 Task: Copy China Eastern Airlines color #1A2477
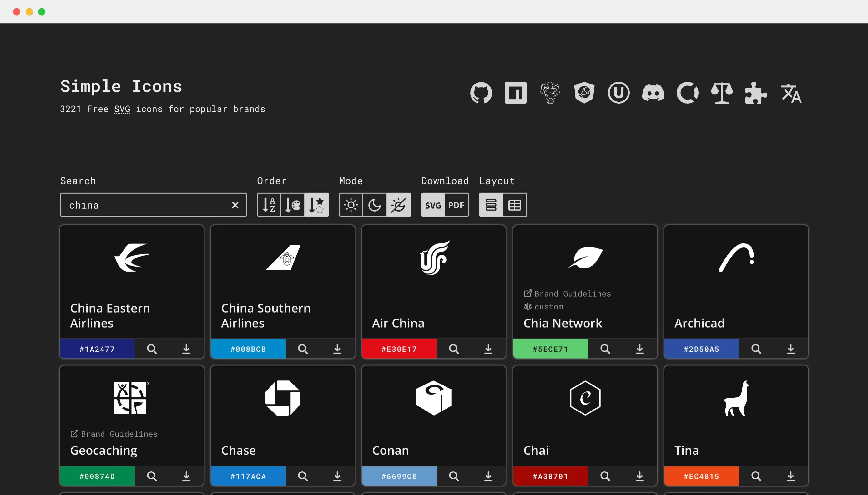pos(97,349)
